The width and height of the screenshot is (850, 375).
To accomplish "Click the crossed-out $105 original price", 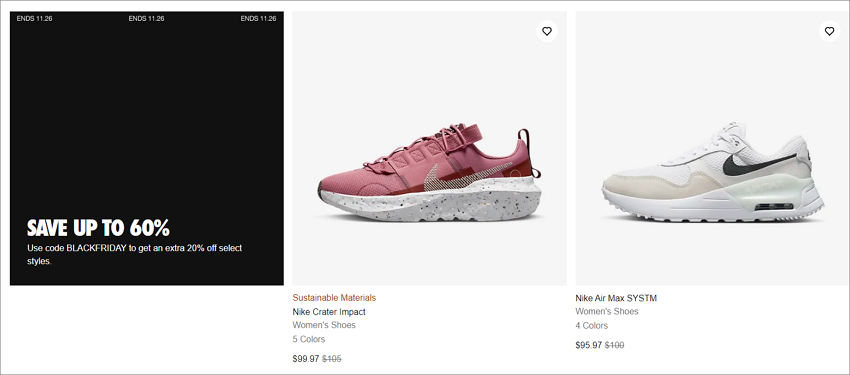I will click(x=332, y=359).
